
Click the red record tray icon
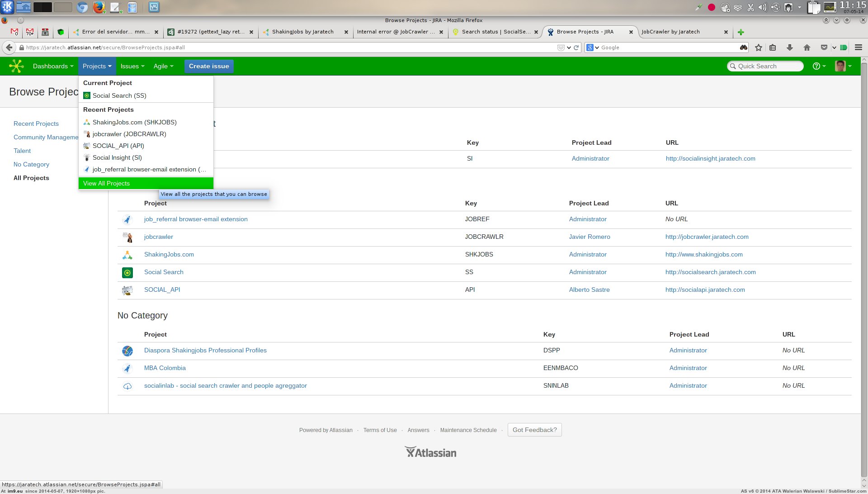point(712,7)
